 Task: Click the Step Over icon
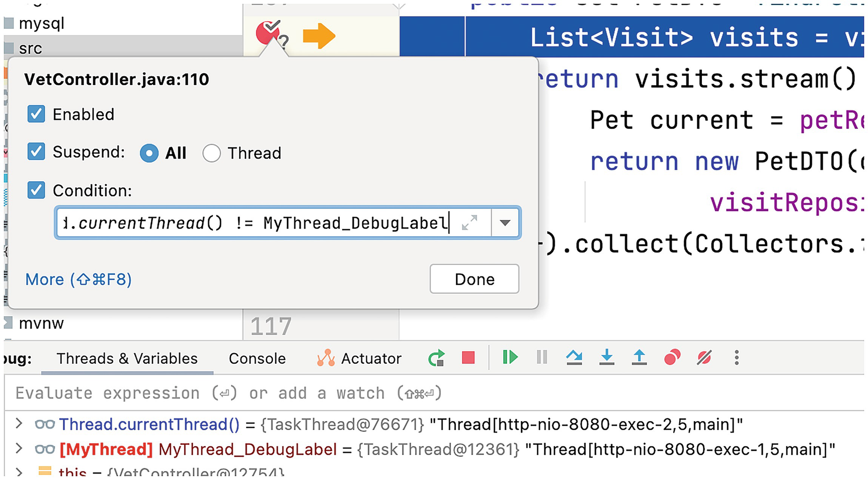coord(574,358)
